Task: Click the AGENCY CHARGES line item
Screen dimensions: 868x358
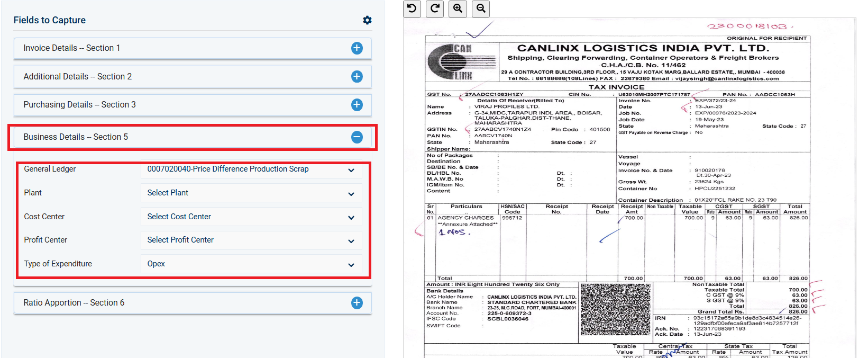Action: (x=465, y=218)
